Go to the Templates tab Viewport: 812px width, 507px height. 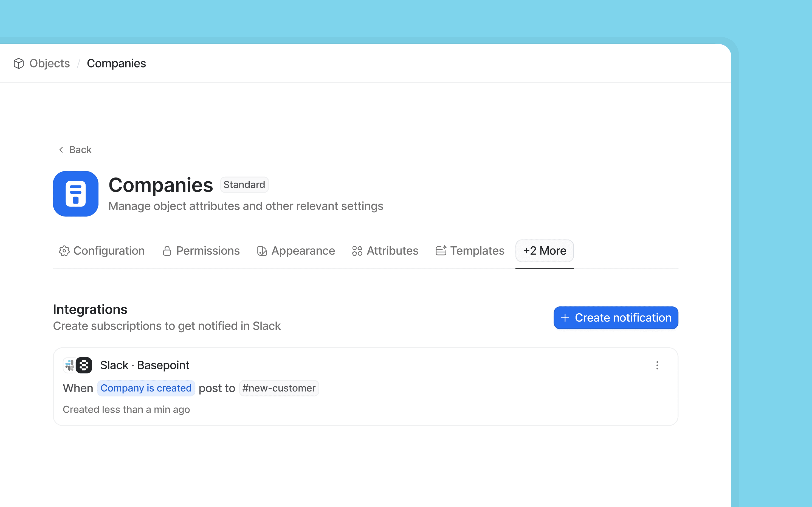(x=477, y=251)
